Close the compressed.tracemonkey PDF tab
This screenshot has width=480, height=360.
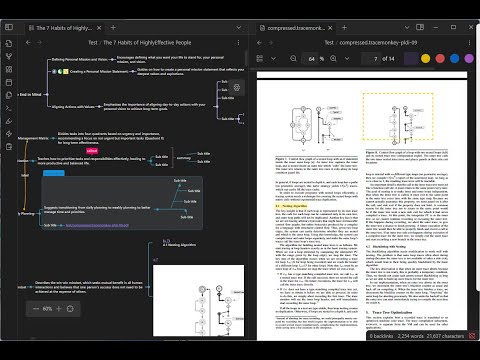[330, 28]
